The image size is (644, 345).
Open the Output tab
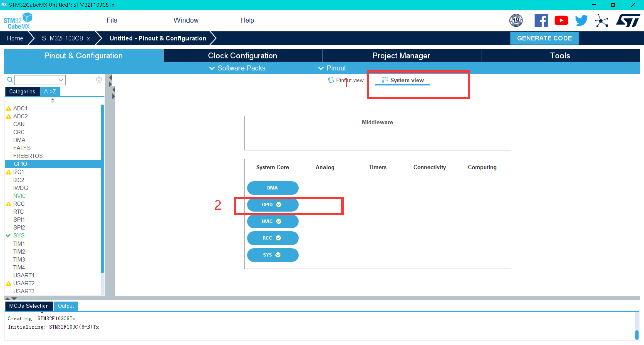pyautogui.click(x=66, y=306)
